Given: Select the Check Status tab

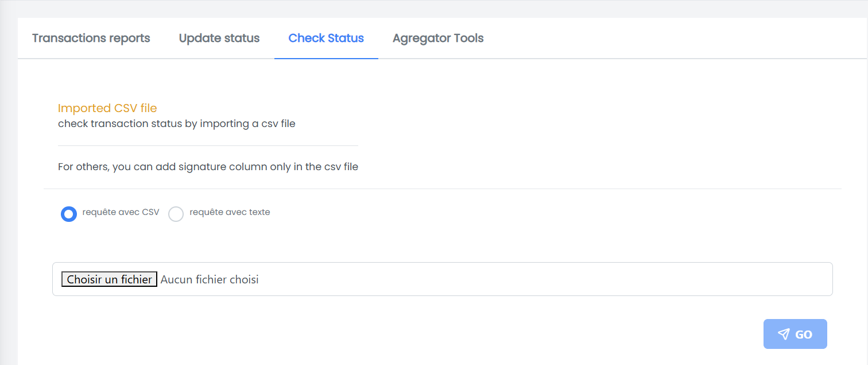Looking at the screenshot, I should pyautogui.click(x=325, y=38).
